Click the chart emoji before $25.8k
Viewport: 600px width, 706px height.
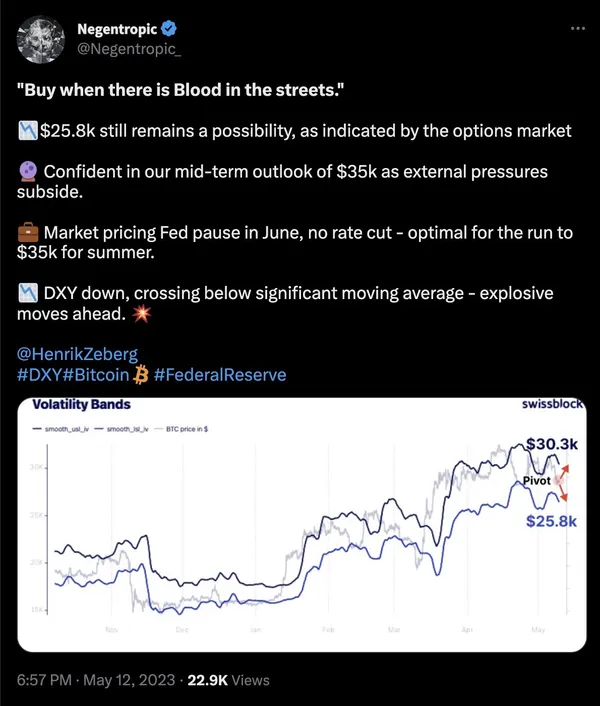28,130
